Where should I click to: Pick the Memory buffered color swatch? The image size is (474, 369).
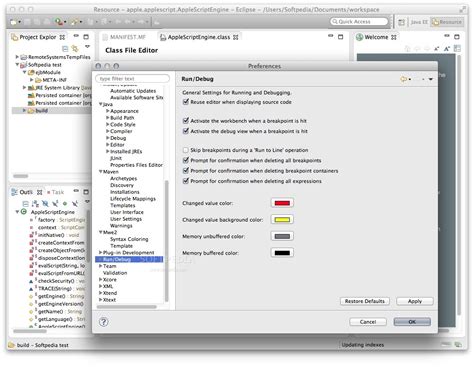(x=282, y=253)
